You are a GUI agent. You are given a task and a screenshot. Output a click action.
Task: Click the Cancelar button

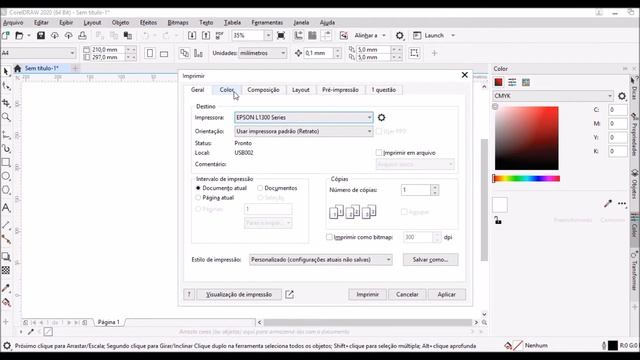pos(407,294)
